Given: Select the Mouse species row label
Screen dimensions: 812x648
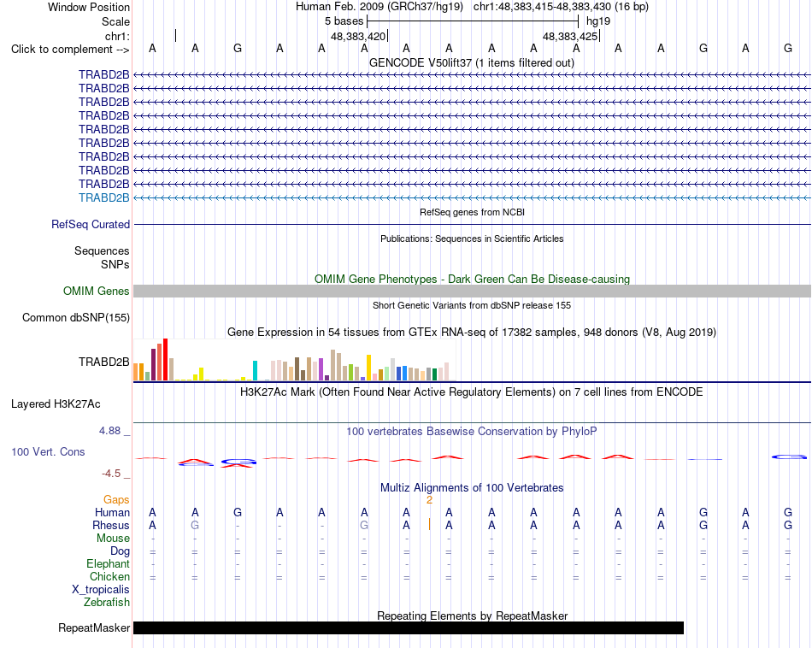Looking at the screenshot, I should 113,539.
